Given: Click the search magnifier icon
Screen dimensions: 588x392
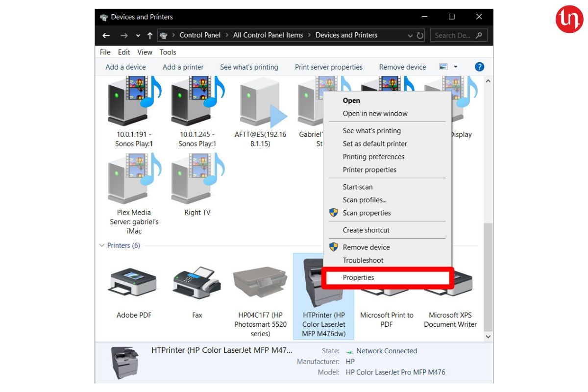Looking at the screenshot, I should coord(479,35).
